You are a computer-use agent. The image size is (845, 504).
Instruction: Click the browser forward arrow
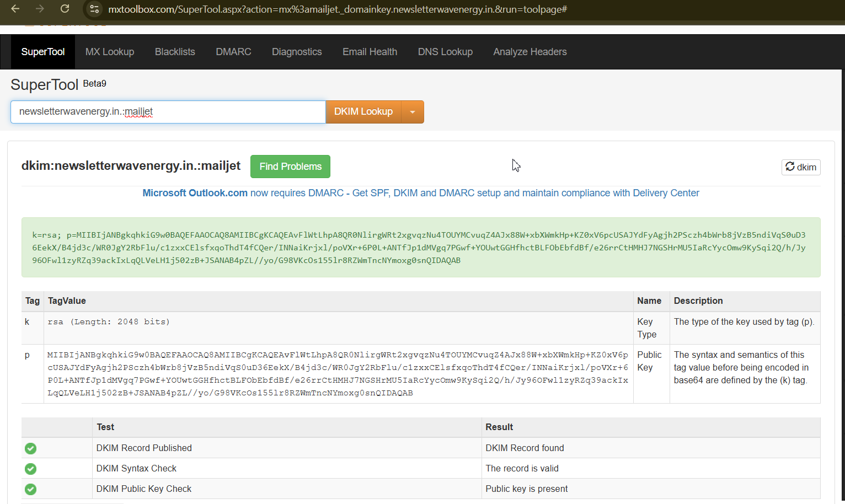tap(40, 9)
